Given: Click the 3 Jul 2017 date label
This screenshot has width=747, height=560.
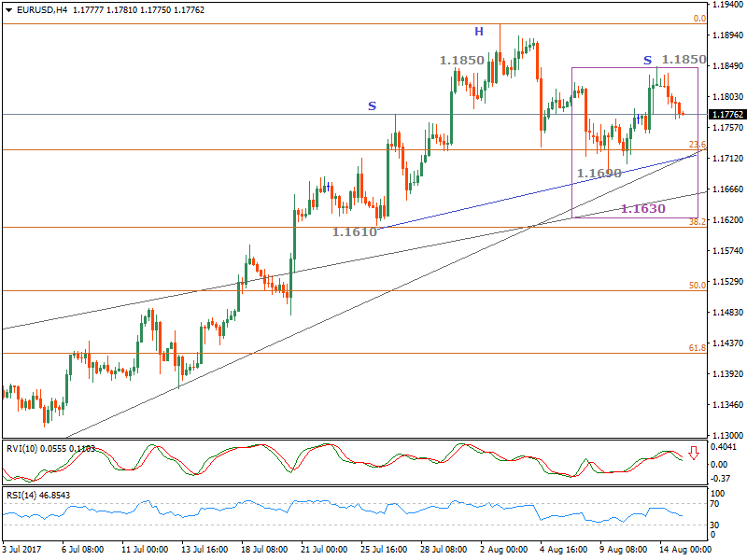Looking at the screenshot, I should [21, 550].
